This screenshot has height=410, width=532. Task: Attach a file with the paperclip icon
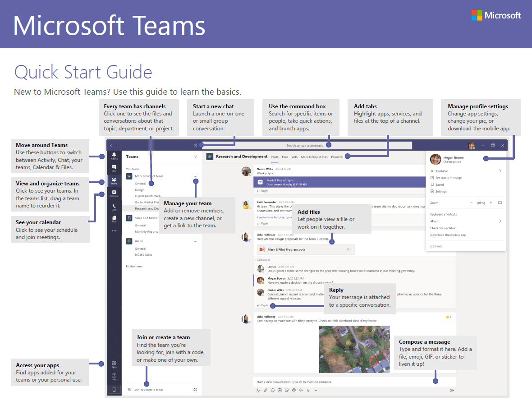[x=265, y=390]
